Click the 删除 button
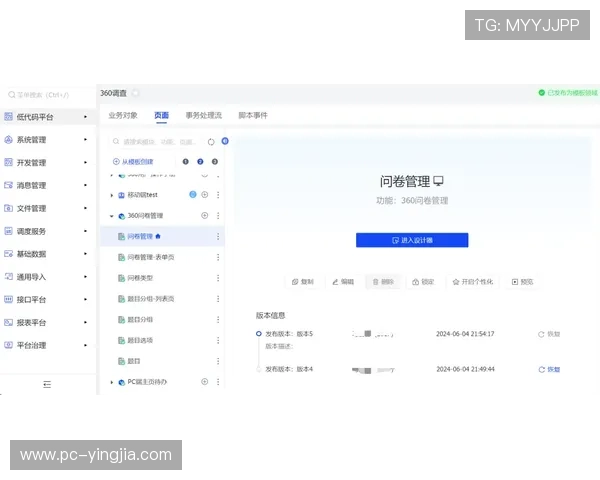 pos(383,282)
